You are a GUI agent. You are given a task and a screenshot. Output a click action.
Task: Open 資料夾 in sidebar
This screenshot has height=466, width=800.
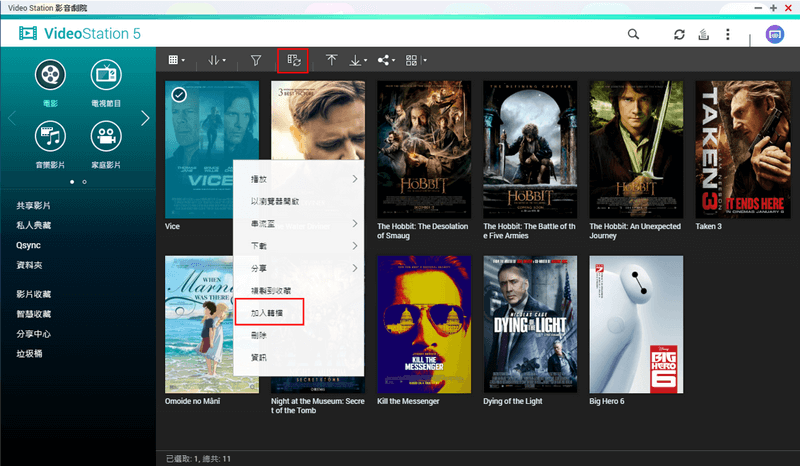(29, 265)
